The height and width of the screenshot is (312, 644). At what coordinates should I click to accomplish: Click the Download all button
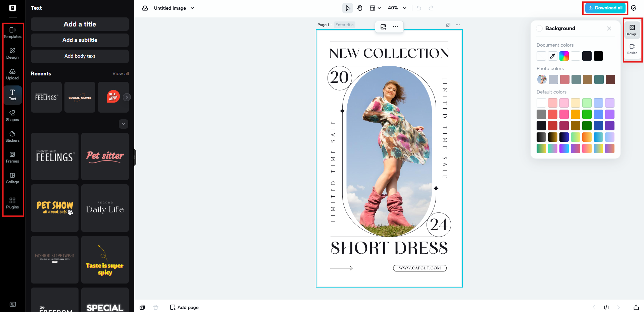click(x=605, y=8)
